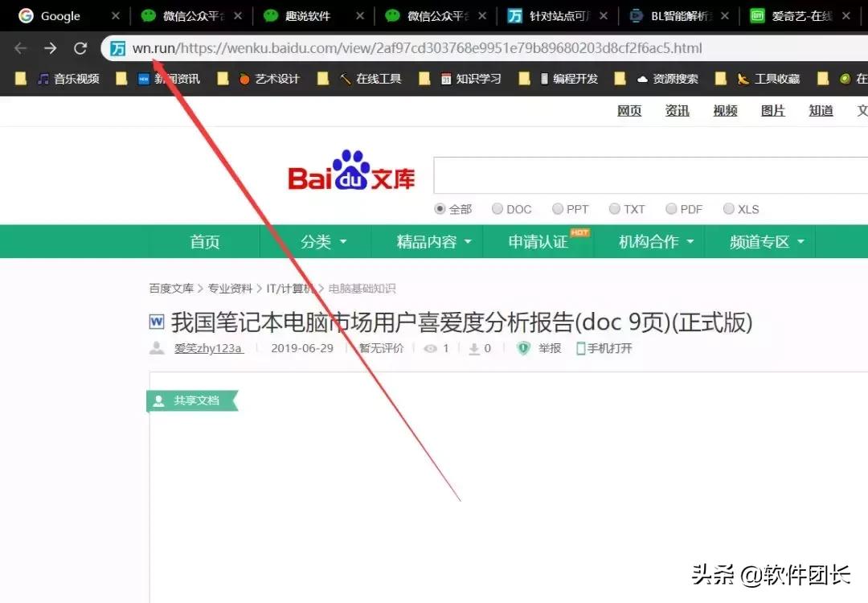Image resolution: width=868 pixels, height=603 pixels.
Task: Select 首页 in the green navigation bar
Action: pos(203,241)
